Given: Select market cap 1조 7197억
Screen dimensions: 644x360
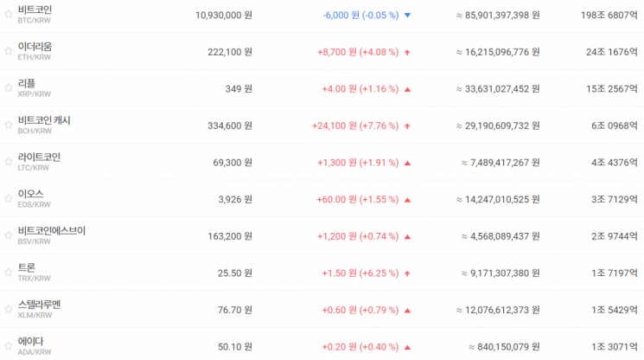Looking at the screenshot, I should tap(615, 273).
